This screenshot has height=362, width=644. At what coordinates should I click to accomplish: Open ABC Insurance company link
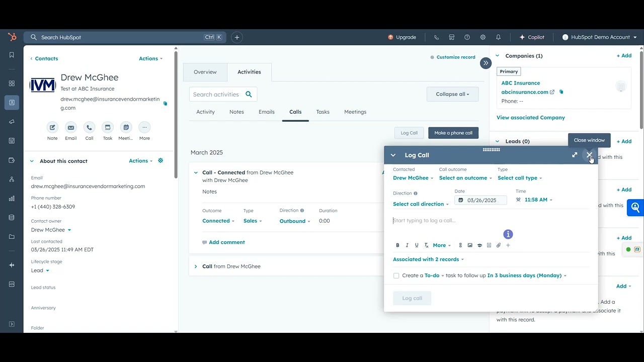click(x=521, y=83)
